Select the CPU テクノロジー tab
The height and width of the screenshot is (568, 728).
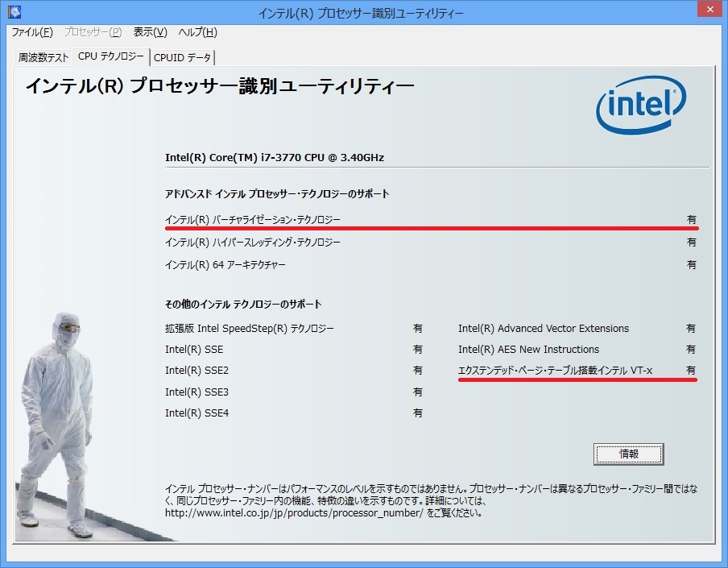point(111,56)
